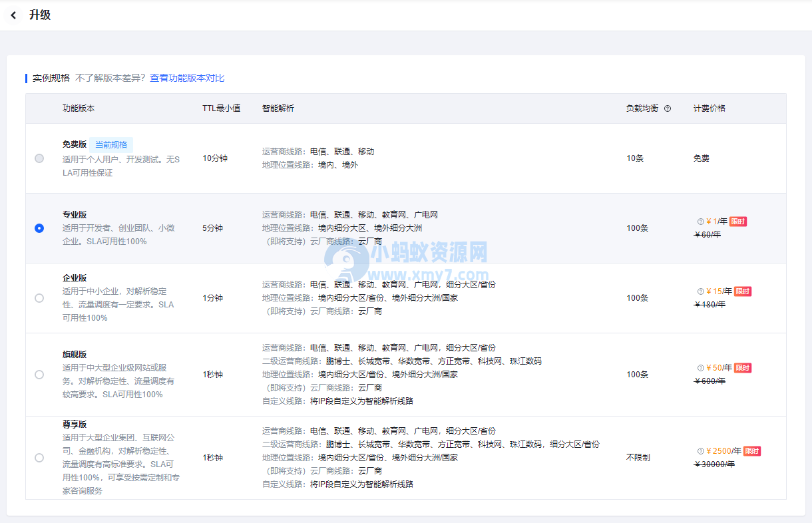Viewport: 812px width, 523px height.
Task: Click the 100条 value in 专业版 row
Action: coord(638,228)
